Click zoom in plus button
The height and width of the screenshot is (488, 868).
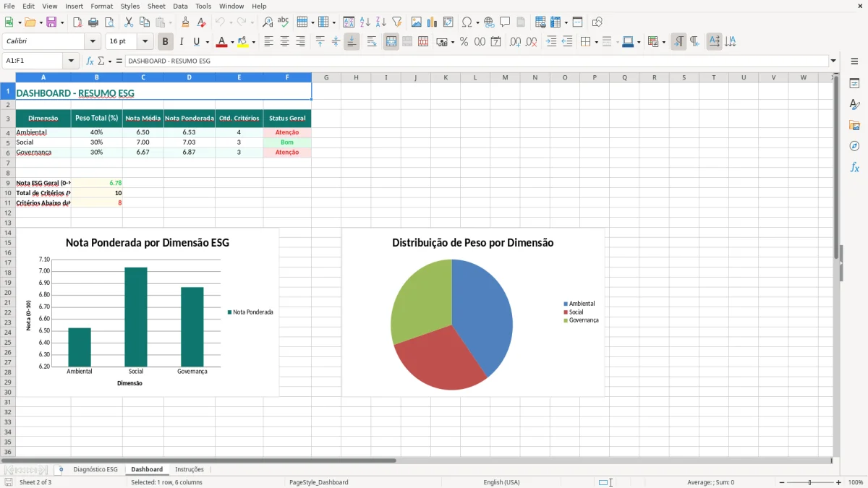tap(839, 482)
